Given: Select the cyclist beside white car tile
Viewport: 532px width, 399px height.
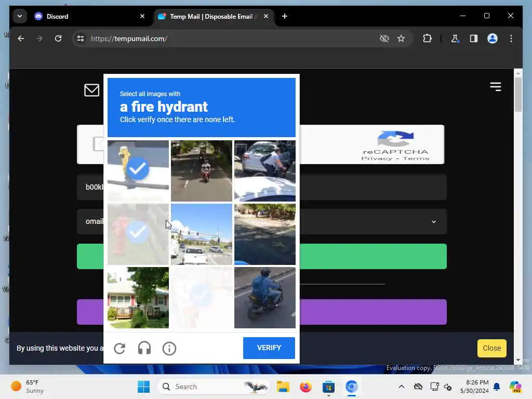Looking at the screenshot, I should click(265, 171).
